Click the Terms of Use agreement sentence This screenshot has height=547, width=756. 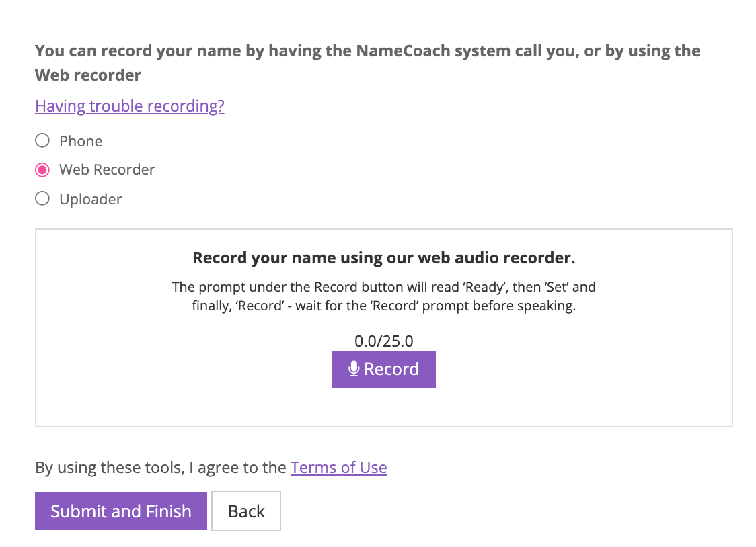tap(160, 467)
